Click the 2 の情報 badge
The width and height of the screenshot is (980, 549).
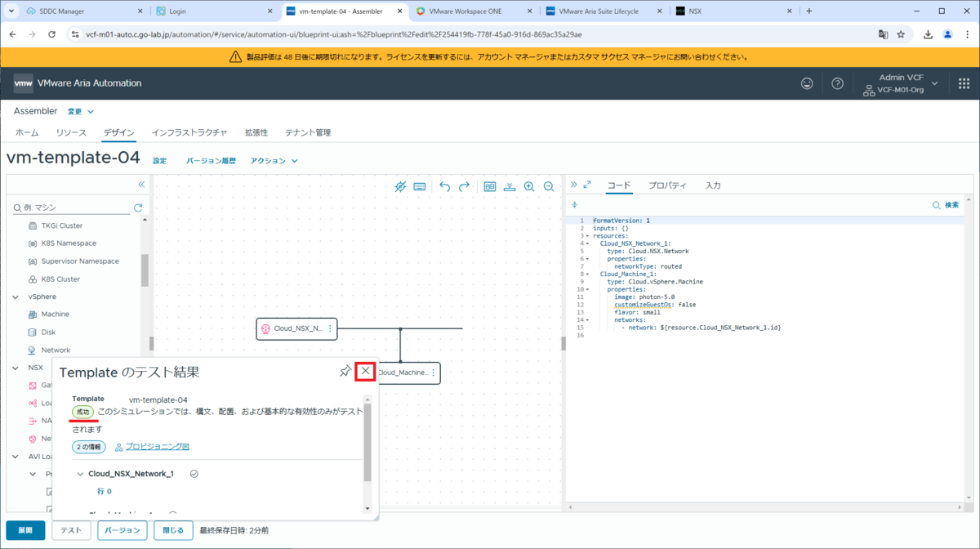[x=89, y=447]
